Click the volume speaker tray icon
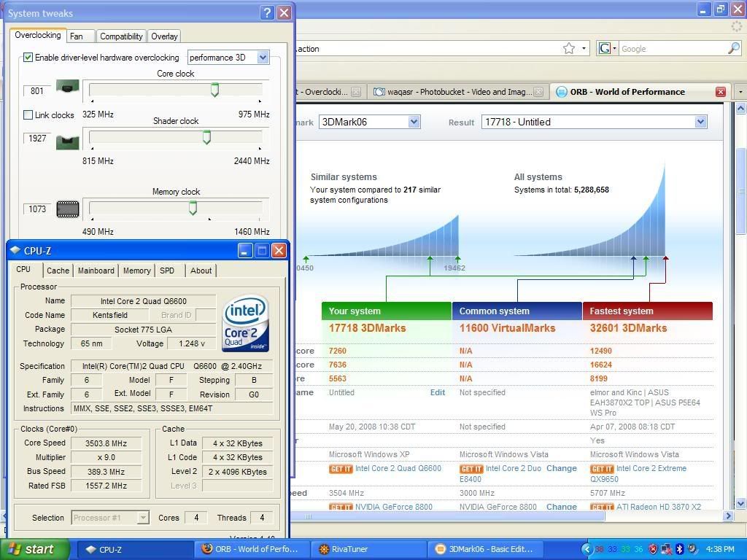The image size is (747, 560). click(692, 550)
